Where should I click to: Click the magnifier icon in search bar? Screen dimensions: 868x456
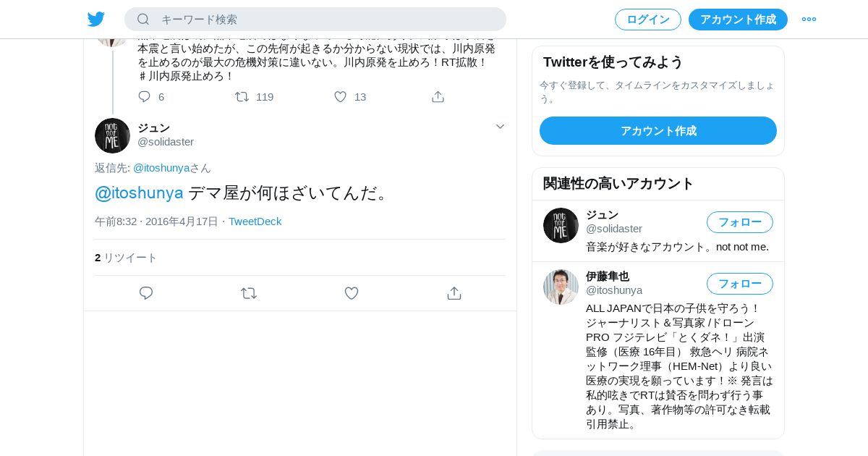[143, 20]
